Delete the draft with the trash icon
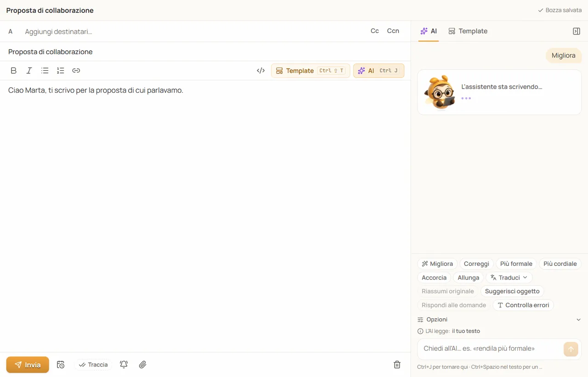This screenshot has height=377, width=588. coord(397,365)
